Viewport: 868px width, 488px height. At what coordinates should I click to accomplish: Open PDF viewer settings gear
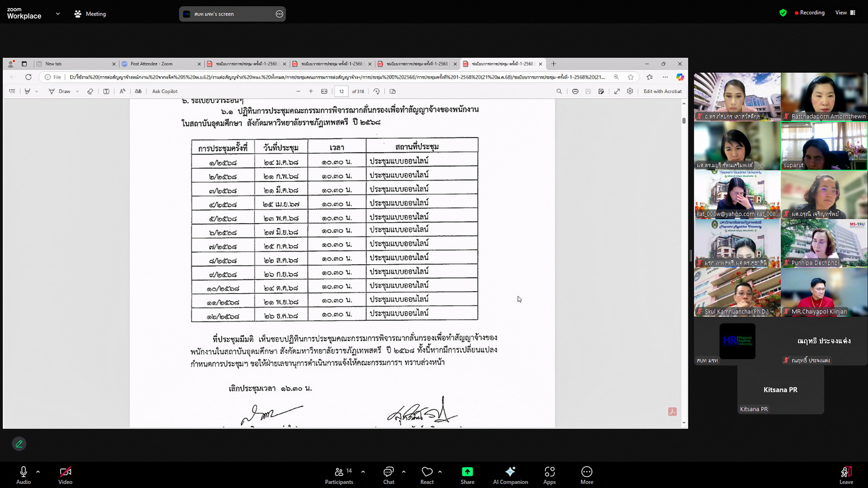pos(630,91)
